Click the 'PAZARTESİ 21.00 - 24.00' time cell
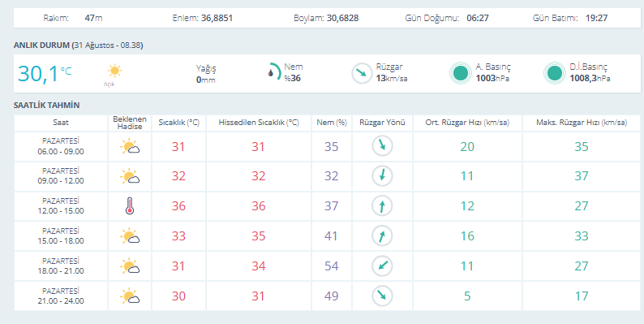The image size is (644, 324). [x=61, y=296]
